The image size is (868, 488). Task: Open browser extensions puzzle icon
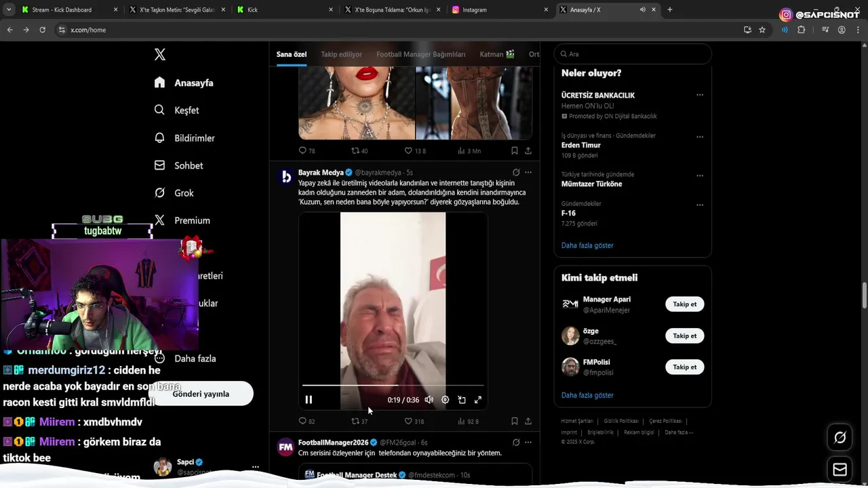click(x=802, y=30)
